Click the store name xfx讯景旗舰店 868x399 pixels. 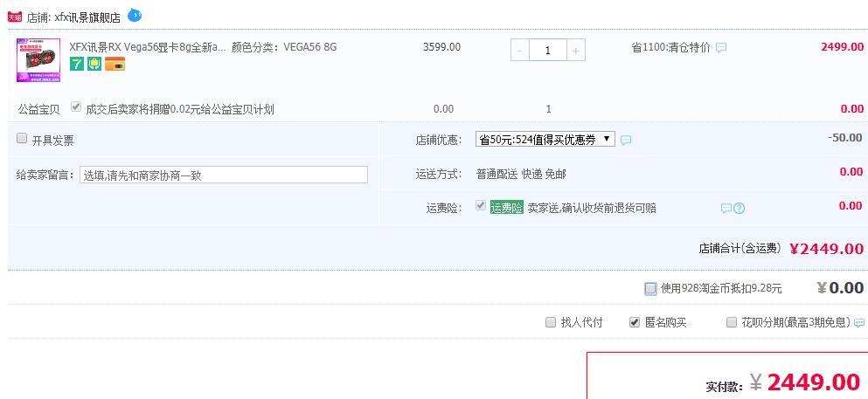click(x=87, y=17)
